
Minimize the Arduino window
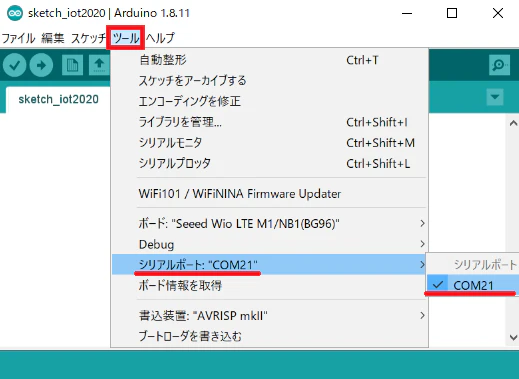click(407, 13)
